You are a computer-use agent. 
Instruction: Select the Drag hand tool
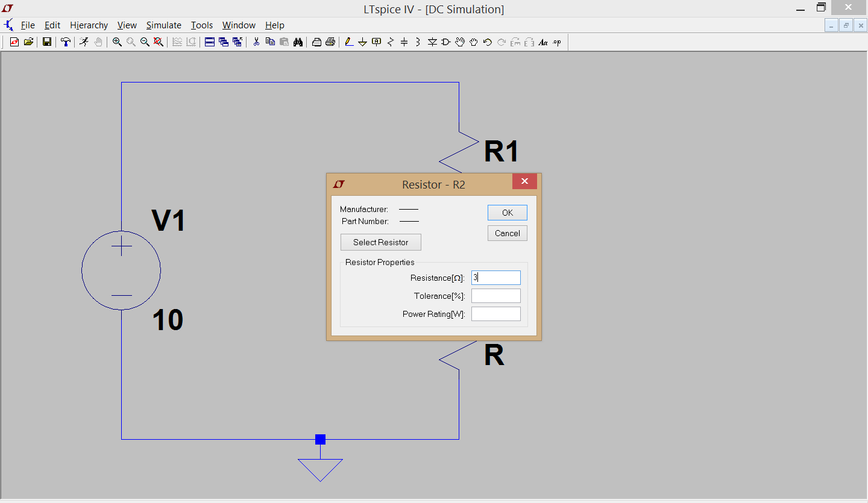tap(474, 42)
